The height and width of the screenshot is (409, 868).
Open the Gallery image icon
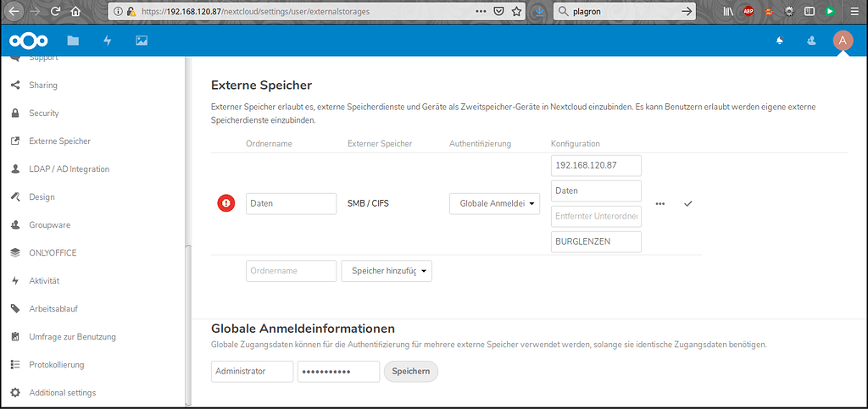(x=142, y=41)
